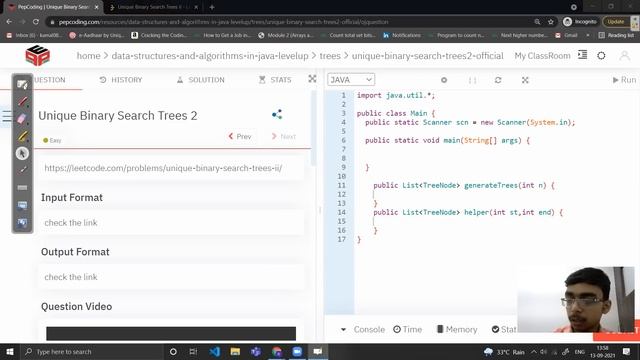Switch to the SOLUTION tab
This screenshot has height=360, width=640.
point(200,80)
